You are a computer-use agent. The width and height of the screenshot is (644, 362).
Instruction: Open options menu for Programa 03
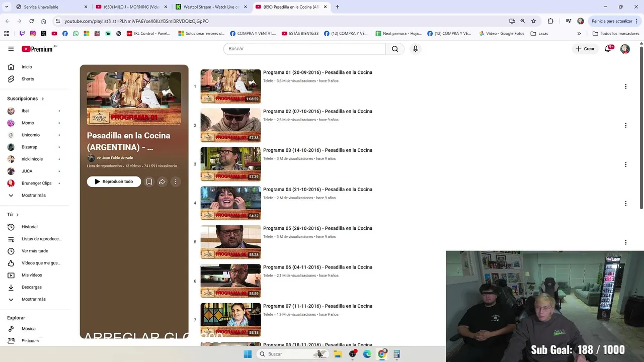pos(625,164)
